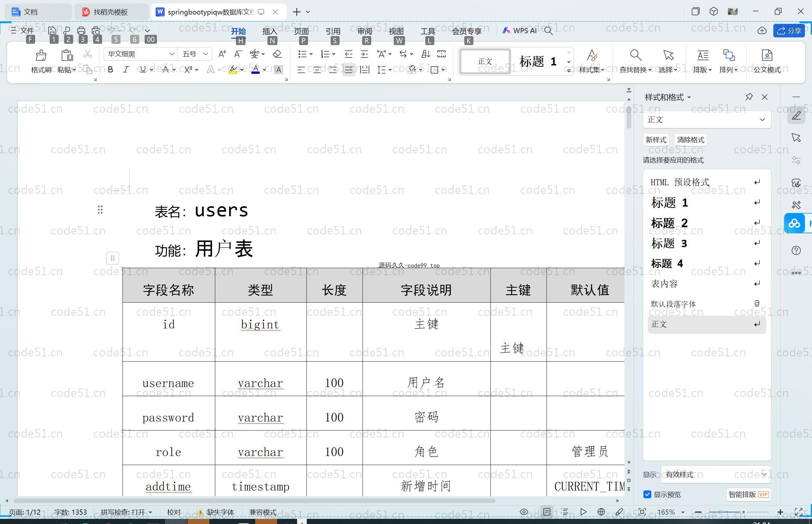Screen dimensions: 812x524
Task: Apply the 标题 2 style from list
Action: click(x=707, y=223)
